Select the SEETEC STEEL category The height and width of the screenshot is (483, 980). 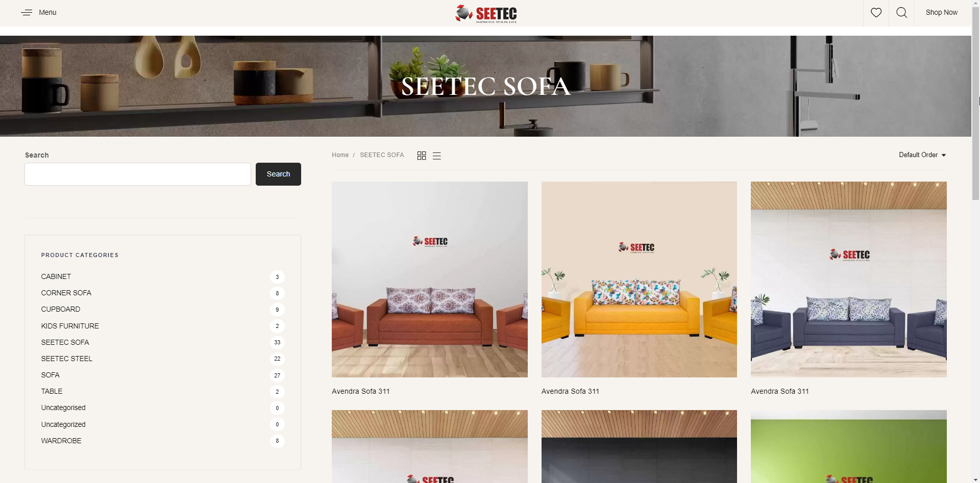coord(67,359)
